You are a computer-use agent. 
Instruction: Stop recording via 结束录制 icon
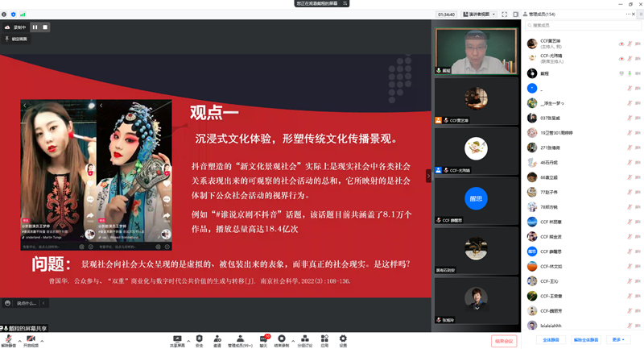281,340
